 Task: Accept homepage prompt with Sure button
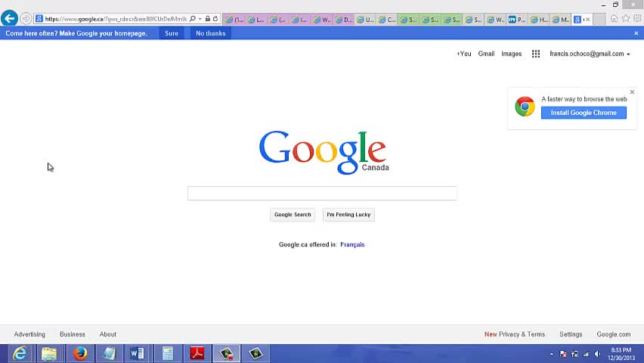(x=172, y=33)
